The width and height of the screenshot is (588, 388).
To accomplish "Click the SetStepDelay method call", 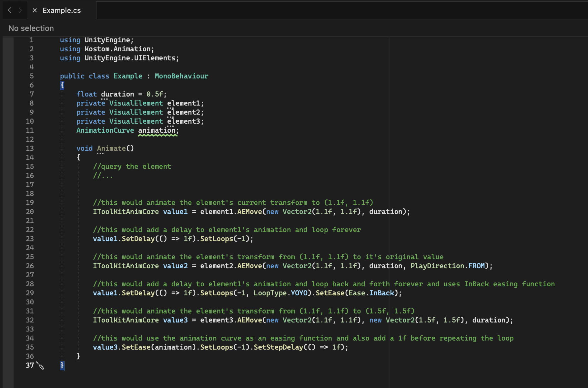I will (x=278, y=347).
